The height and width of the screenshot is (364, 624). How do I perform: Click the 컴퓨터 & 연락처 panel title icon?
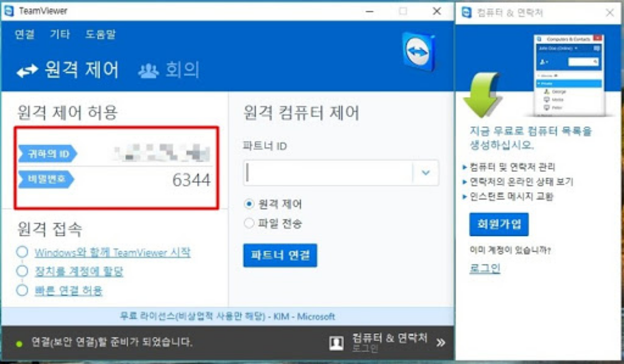(x=467, y=13)
